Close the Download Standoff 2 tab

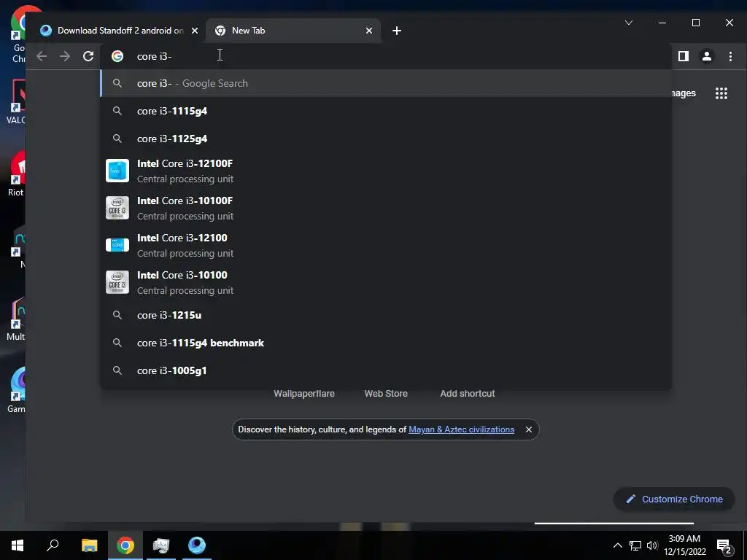point(194,31)
